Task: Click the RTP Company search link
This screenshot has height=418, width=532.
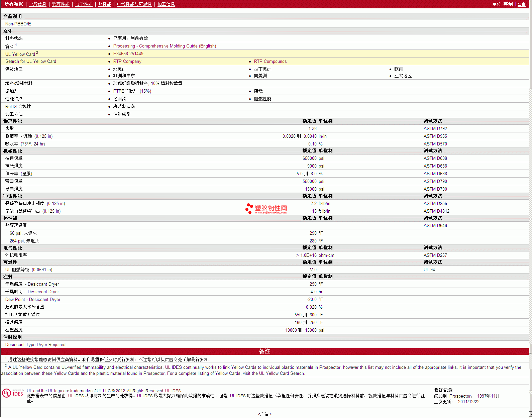Action: point(127,62)
